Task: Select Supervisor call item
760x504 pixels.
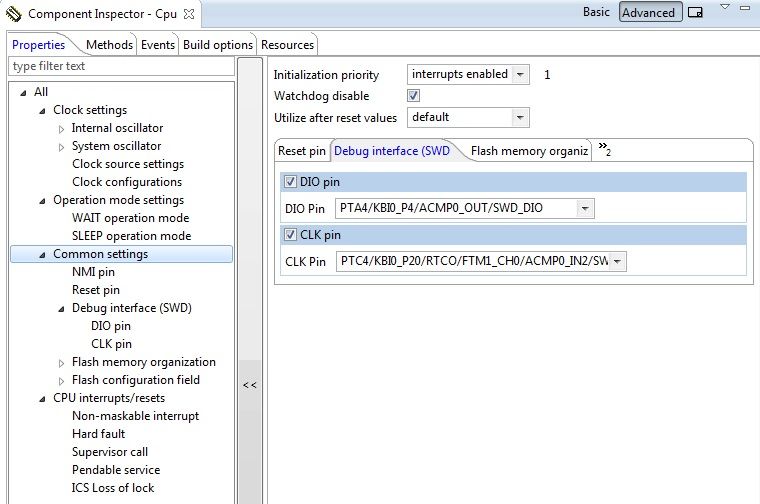Action: pos(110,451)
